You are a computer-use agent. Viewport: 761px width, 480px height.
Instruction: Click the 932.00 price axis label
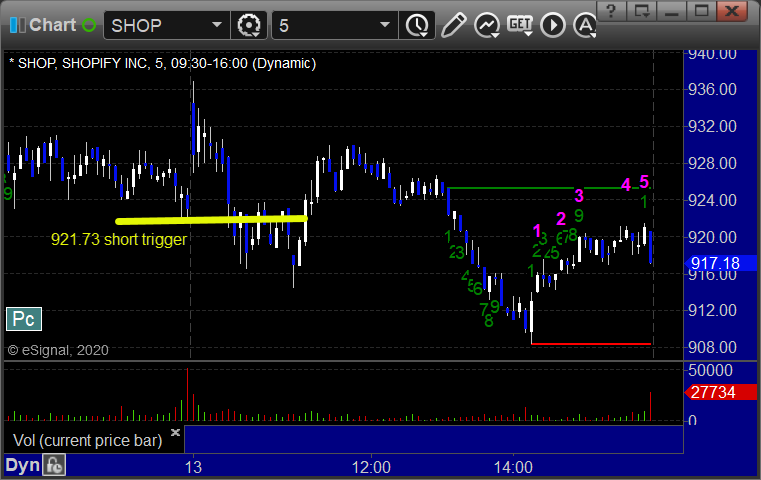click(712, 126)
